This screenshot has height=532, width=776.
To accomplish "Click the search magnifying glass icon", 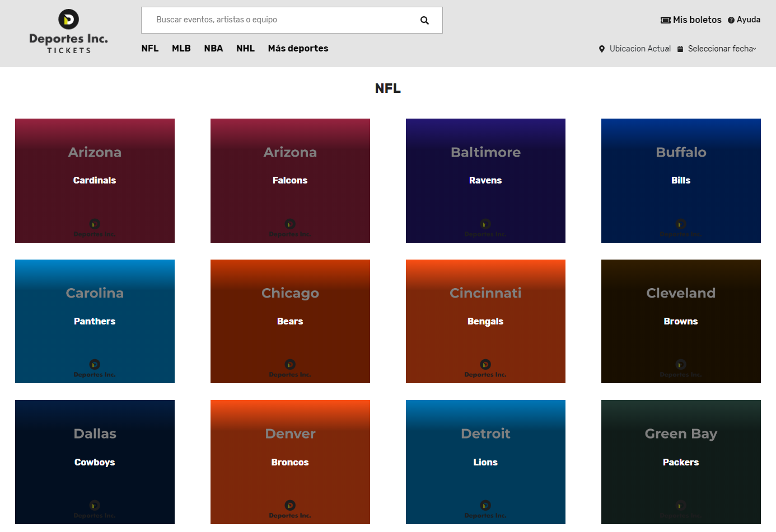I will click(x=424, y=20).
